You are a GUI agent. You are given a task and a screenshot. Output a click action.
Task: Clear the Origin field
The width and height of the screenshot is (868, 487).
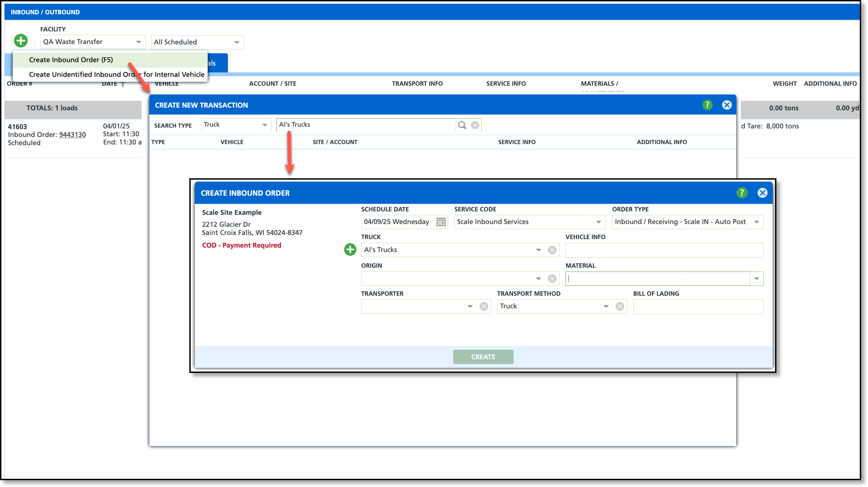(x=552, y=279)
